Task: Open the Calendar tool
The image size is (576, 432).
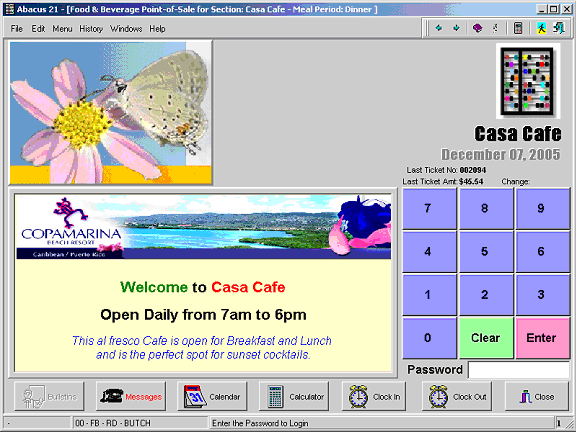Action: [212, 396]
